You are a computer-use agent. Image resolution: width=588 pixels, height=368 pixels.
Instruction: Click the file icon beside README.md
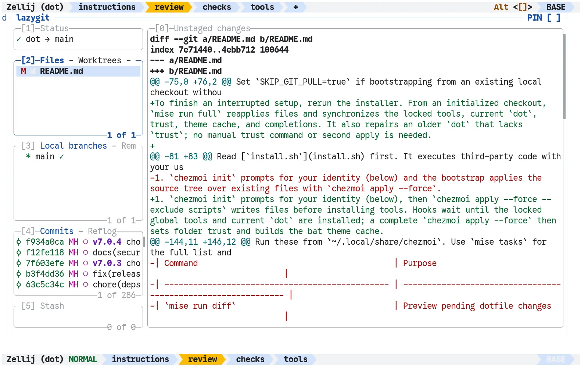(33, 71)
